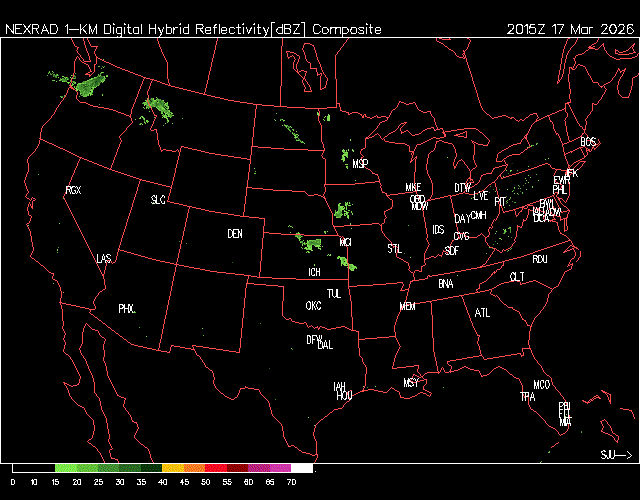The image size is (640, 500).
Task: Click the STL station label
Action: (394, 247)
